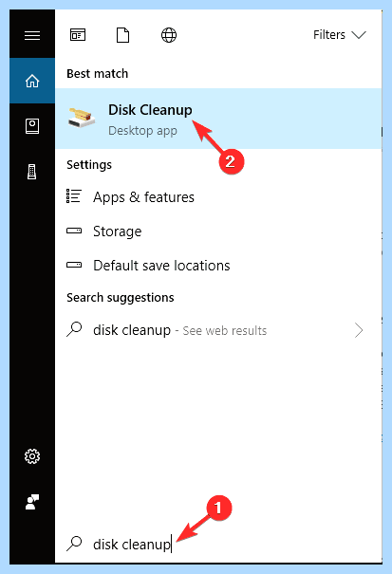Click the Devices tower icon in the sidebar
392x574 pixels.
32,172
